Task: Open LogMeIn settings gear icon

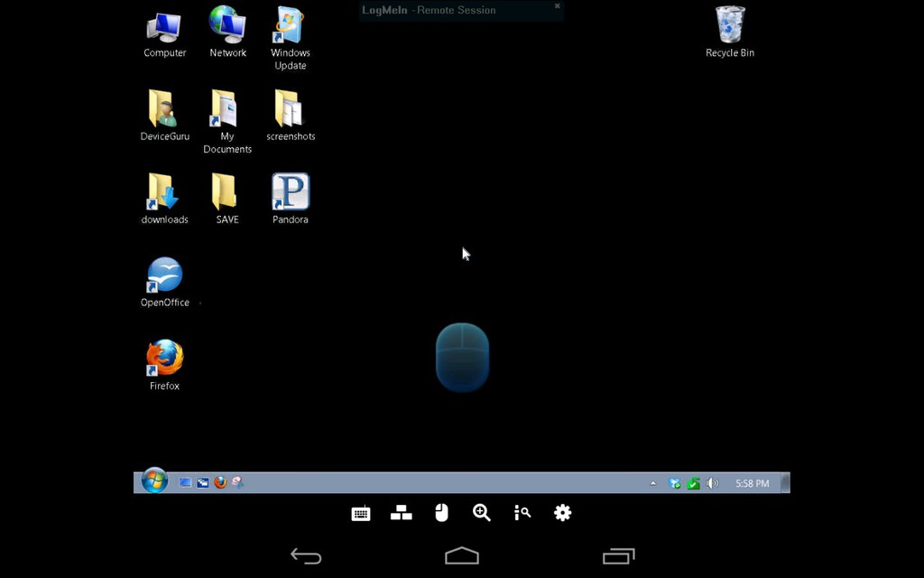Action: [x=563, y=513]
